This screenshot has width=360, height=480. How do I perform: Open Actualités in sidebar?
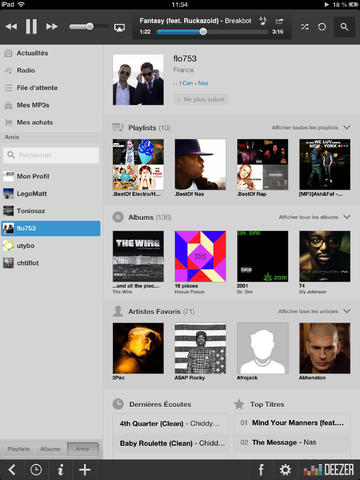pos(52,53)
